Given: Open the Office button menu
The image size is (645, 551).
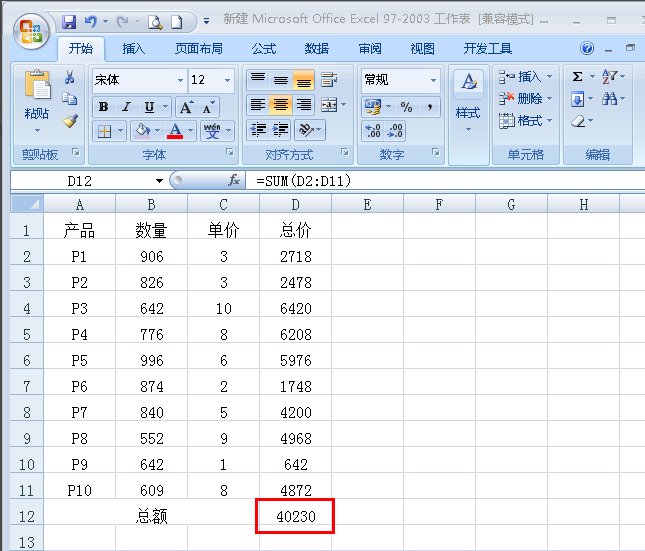Looking at the screenshot, I should pyautogui.click(x=31, y=32).
